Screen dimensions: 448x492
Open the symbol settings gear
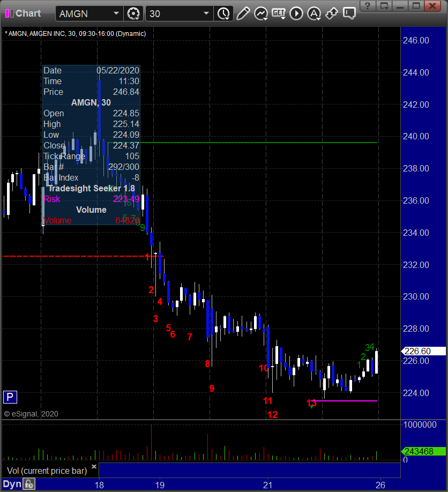pyautogui.click(x=133, y=14)
